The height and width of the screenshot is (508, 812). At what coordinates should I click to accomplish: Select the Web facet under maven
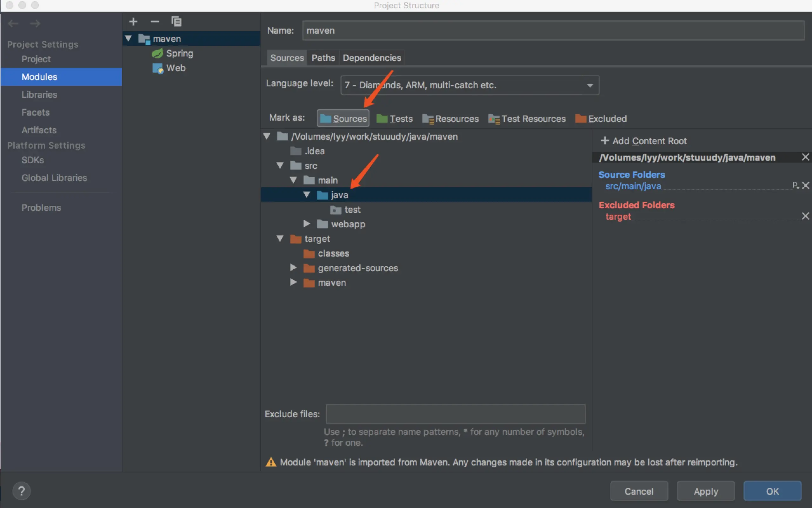[x=176, y=68]
